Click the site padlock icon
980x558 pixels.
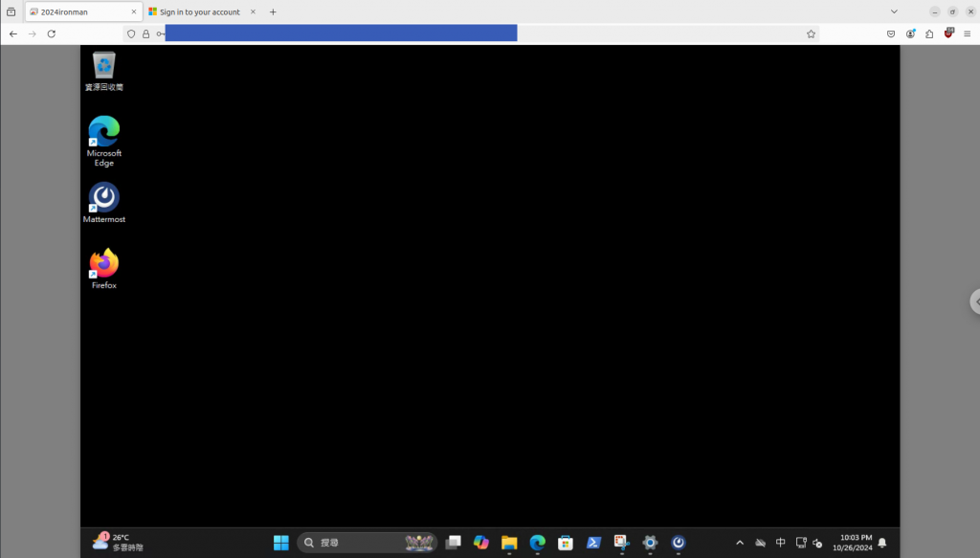146,34
